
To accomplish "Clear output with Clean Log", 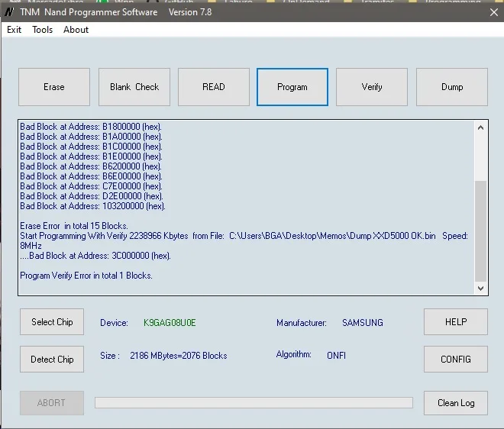I will point(456,403).
